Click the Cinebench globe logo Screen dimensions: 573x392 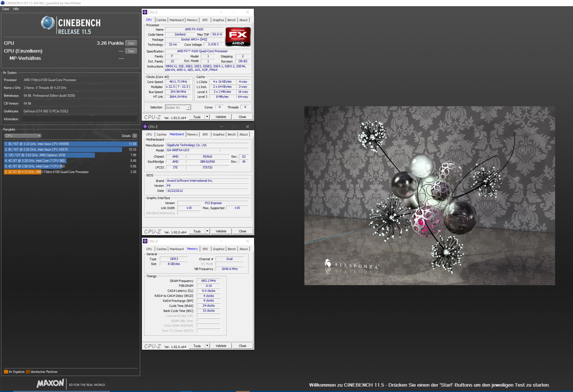(x=48, y=23)
